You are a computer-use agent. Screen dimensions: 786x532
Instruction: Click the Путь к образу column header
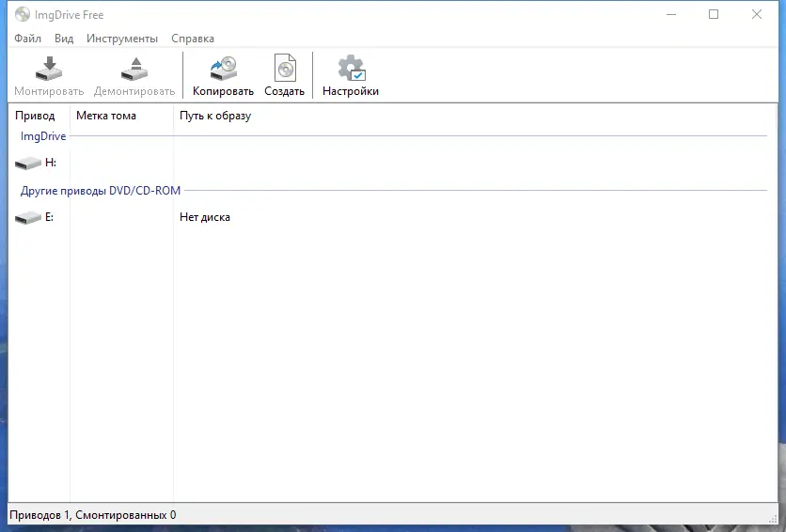[215, 117]
